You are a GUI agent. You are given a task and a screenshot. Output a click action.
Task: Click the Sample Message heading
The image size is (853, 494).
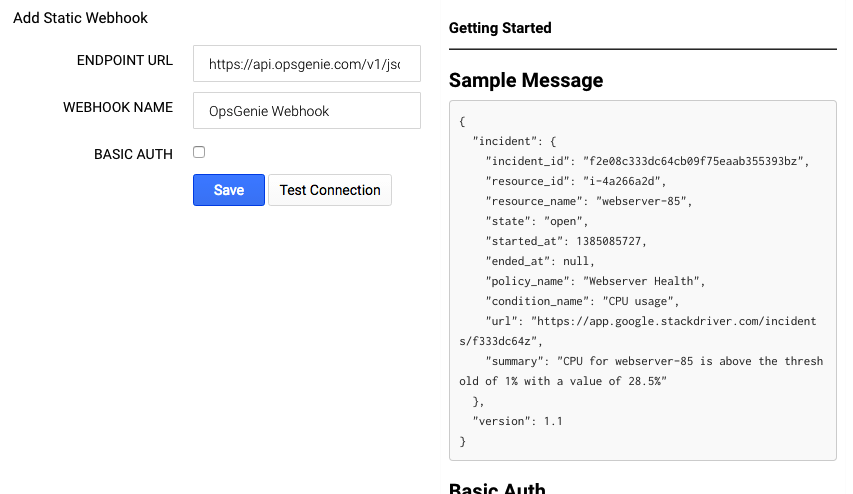click(x=526, y=80)
